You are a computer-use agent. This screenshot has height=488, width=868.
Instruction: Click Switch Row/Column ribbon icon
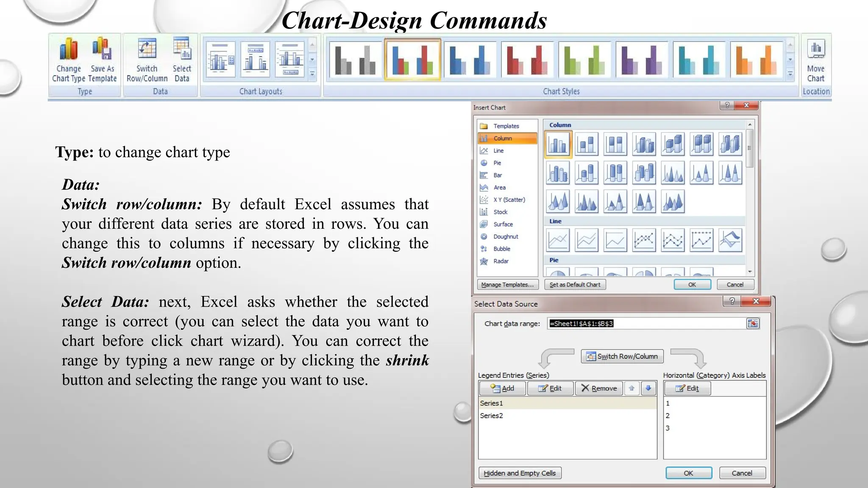click(x=147, y=60)
